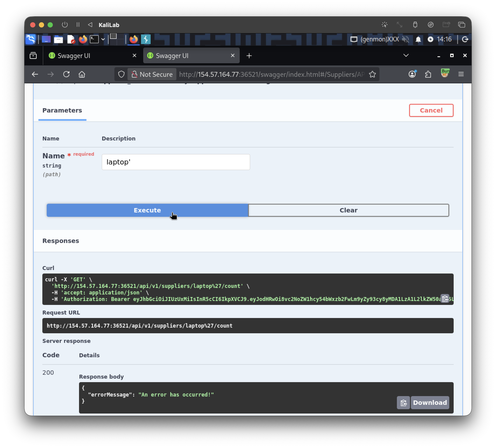The width and height of the screenshot is (496, 448).
Task: Copy the curl command with clipboard icon
Action: [x=445, y=299]
